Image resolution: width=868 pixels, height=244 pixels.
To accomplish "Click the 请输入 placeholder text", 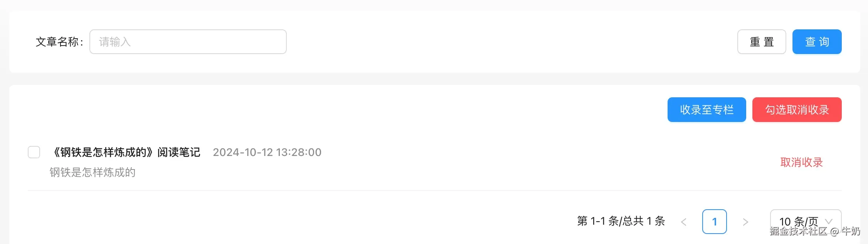I will point(115,42).
